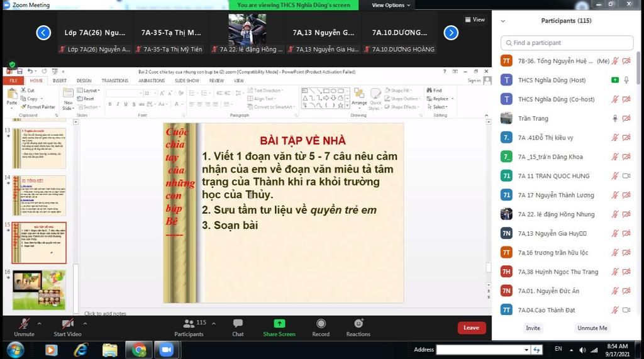The width and height of the screenshot is (644, 359).
Task: Collapse the Participants panel chevron
Action: click(x=503, y=21)
